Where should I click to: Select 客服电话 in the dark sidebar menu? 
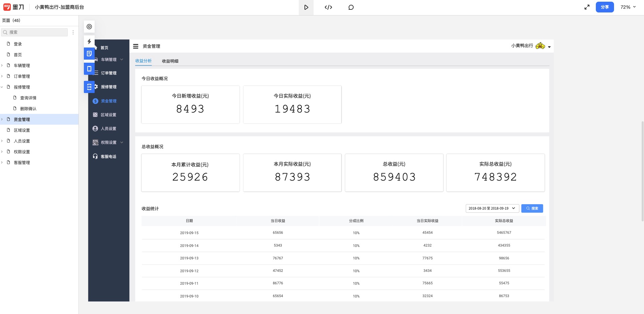tap(108, 156)
